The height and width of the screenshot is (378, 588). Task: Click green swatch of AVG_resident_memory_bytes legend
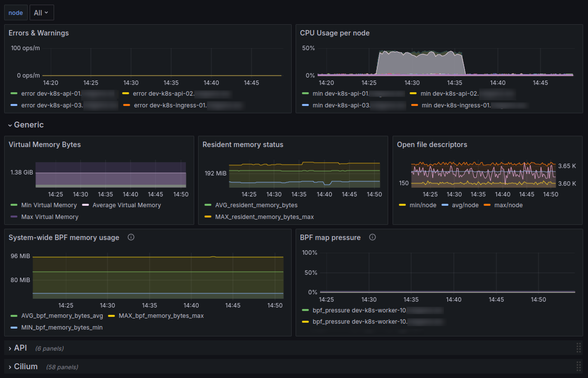[208, 205]
